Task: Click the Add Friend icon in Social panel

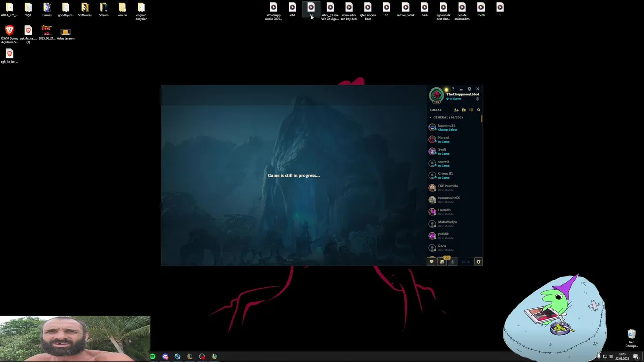Action: [x=456, y=110]
